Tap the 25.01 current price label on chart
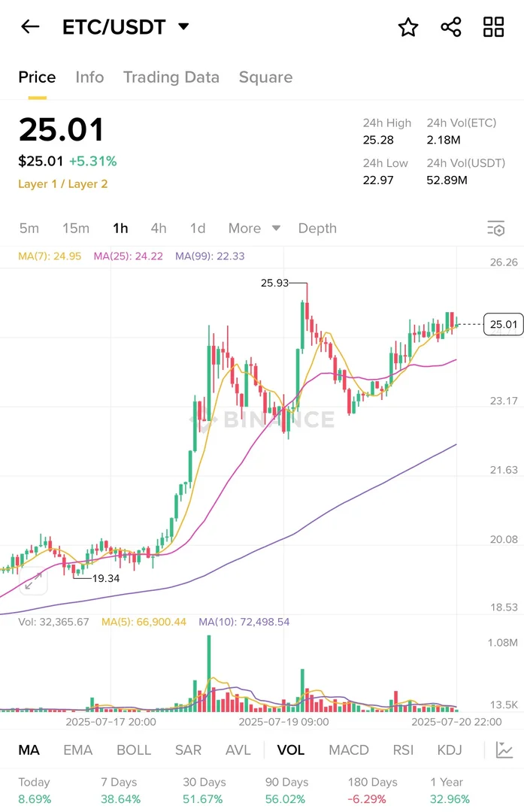Screen dimensions: 524x812 503,324
